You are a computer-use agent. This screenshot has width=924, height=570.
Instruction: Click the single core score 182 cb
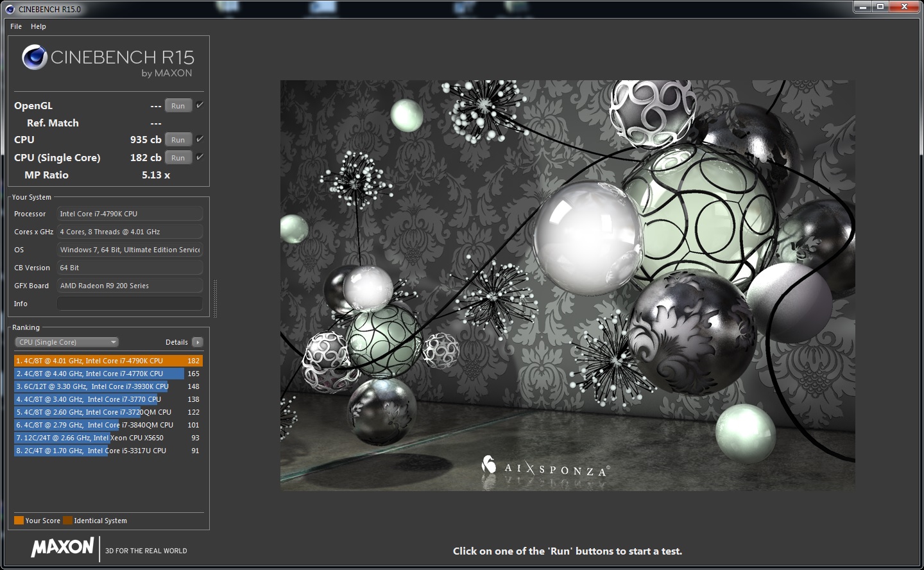click(146, 158)
